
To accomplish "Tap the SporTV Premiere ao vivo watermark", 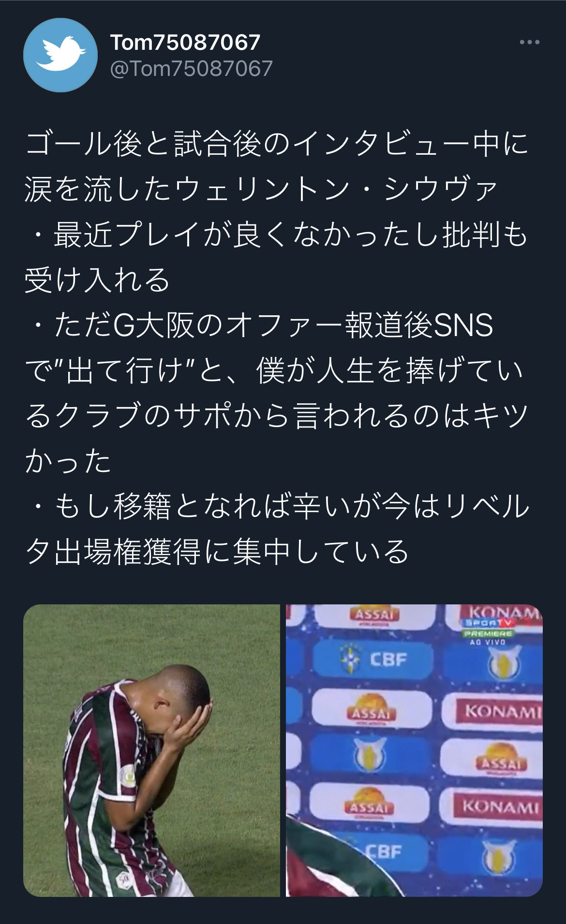I will click(489, 631).
